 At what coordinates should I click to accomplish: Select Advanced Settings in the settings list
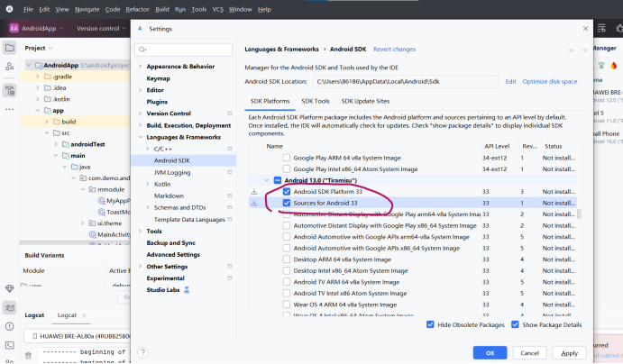click(x=173, y=254)
